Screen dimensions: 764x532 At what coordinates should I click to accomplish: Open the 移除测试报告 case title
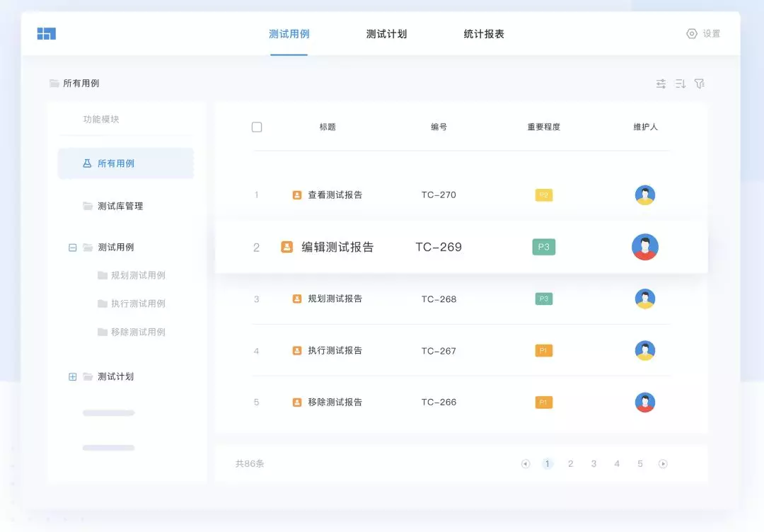click(x=335, y=402)
